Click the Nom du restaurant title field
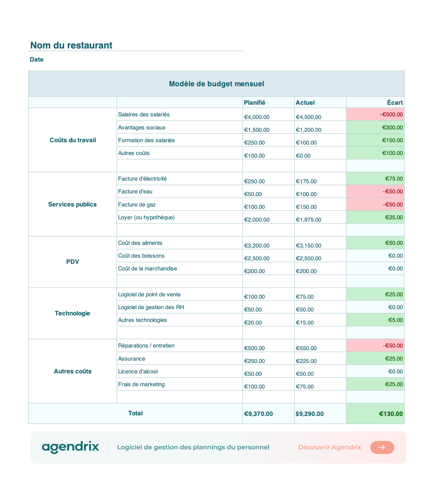Screen dimensions: 433x504 point(136,45)
